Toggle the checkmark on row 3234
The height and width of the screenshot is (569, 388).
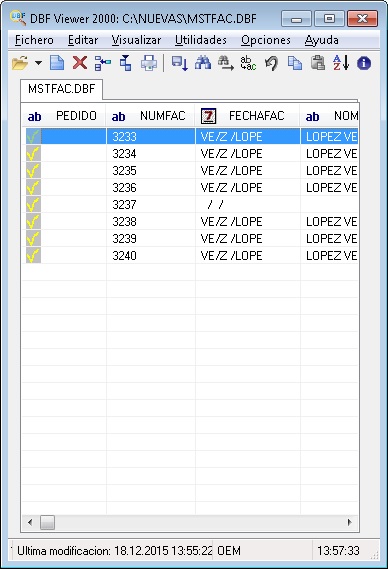[33, 153]
